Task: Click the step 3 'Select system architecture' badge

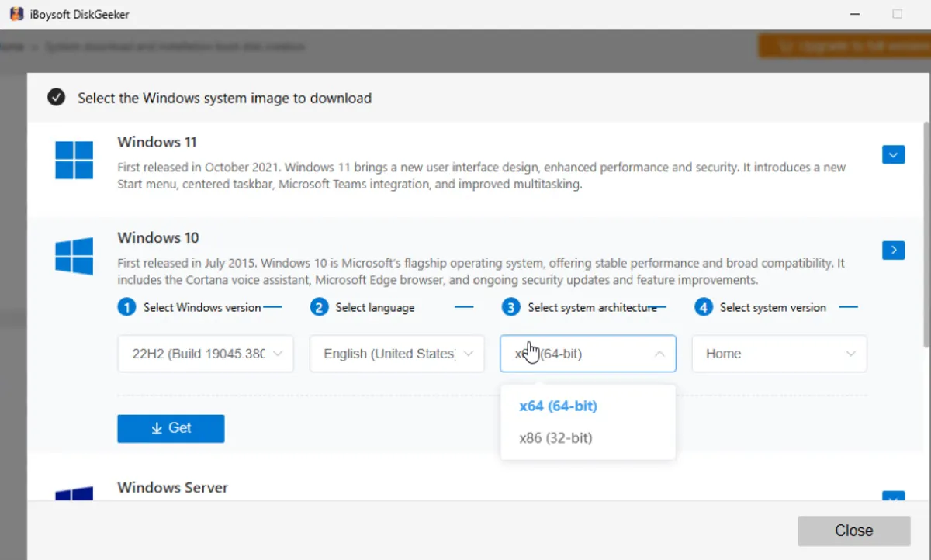Action: (510, 307)
